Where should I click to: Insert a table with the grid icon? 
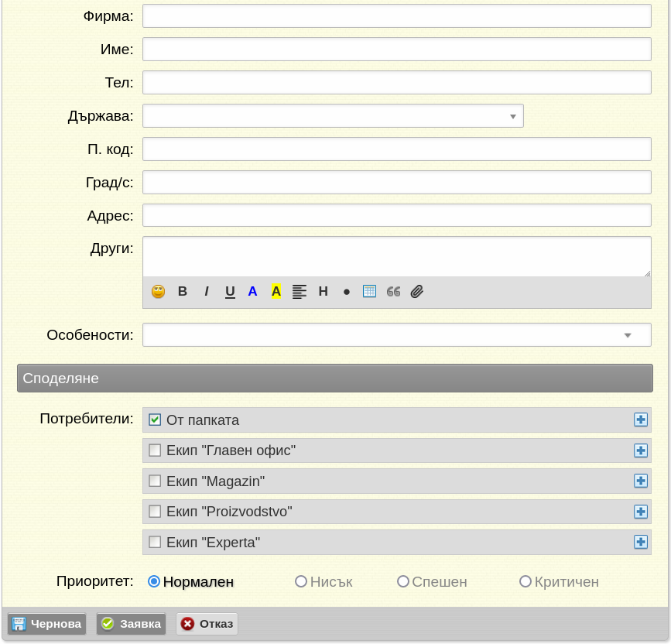click(x=369, y=291)
